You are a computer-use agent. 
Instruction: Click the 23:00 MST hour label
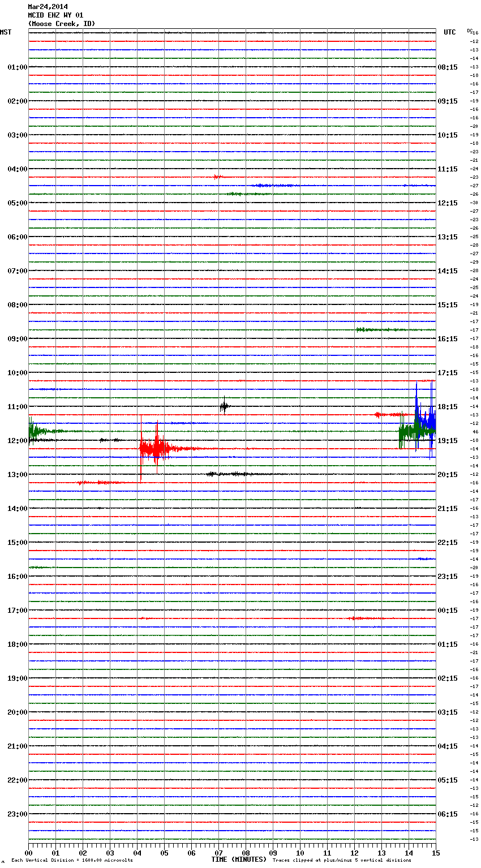(17, 814)
